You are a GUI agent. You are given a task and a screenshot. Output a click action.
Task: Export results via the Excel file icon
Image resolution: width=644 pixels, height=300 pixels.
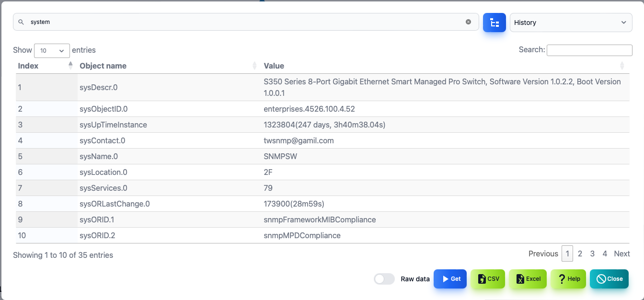(x=528, y=279)
